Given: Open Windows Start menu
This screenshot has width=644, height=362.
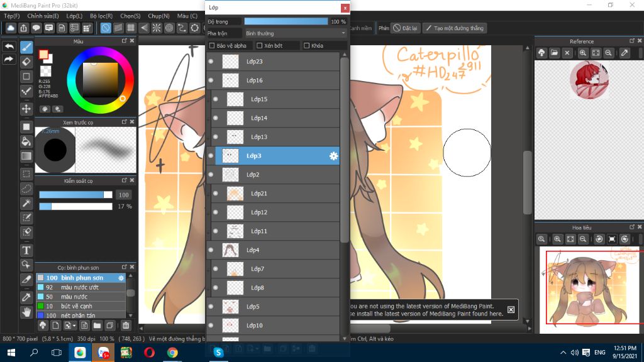Looking at the screenshot, I should (11, 353).
